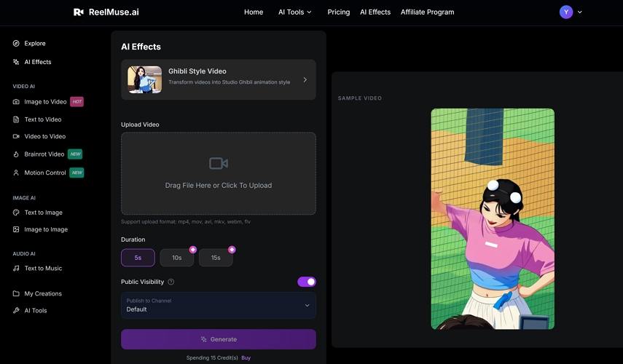Turn off the Public Visibility switch
Image resolution: width=623 pixels, height=364 pixels.
click(307, 282)
